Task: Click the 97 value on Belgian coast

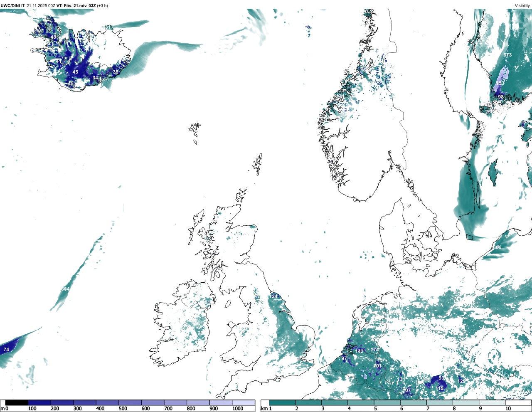Action: pyautogui.click(x=344, y=358)
